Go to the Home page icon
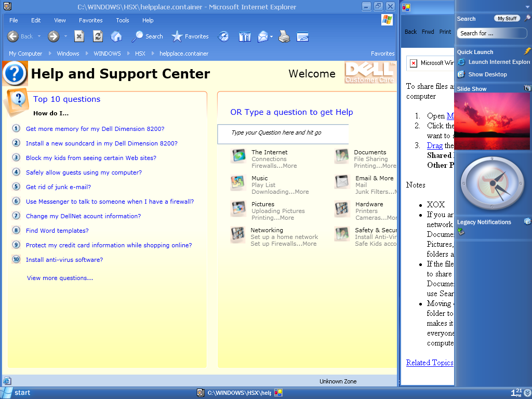Screen dimensions: 532x399 point(116,36)
